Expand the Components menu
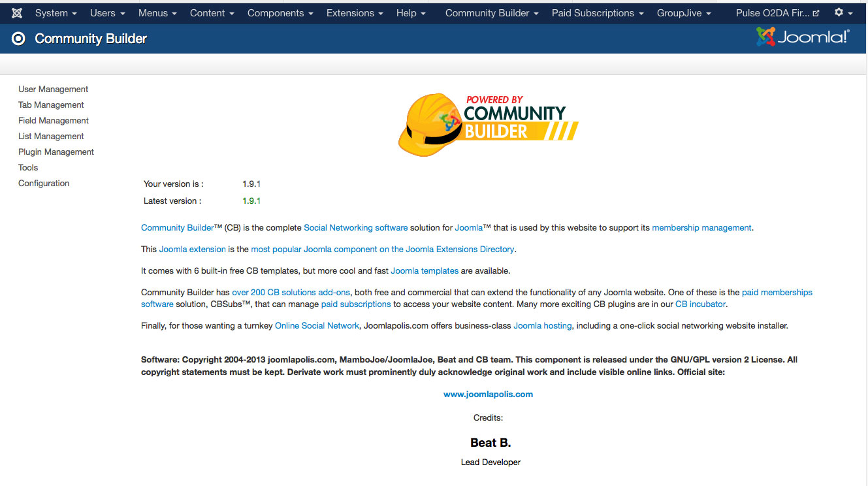Viewport: 868px width, 486px height. point(280,13)
